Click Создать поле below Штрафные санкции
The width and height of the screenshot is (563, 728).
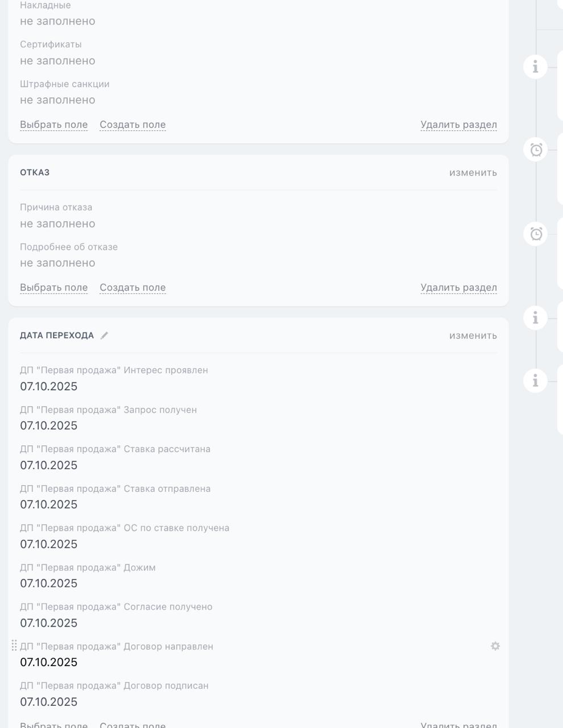coord(133,125)
